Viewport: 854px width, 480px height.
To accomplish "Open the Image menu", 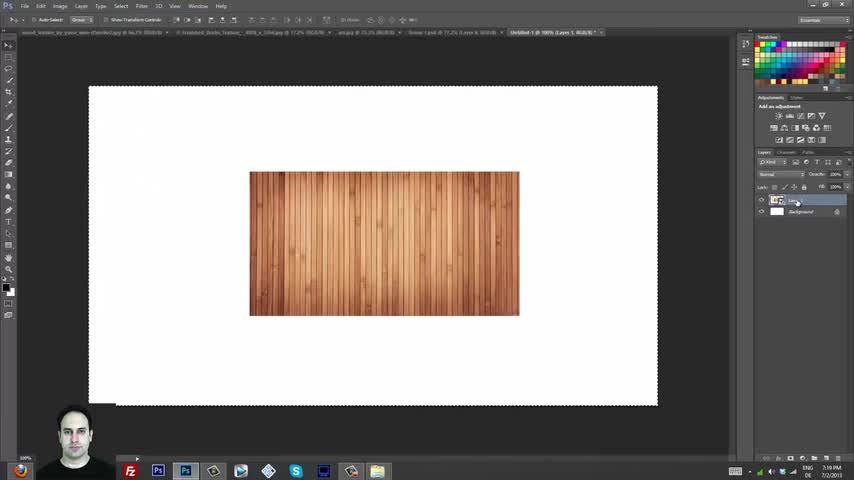I will click(x=60, y=6).
